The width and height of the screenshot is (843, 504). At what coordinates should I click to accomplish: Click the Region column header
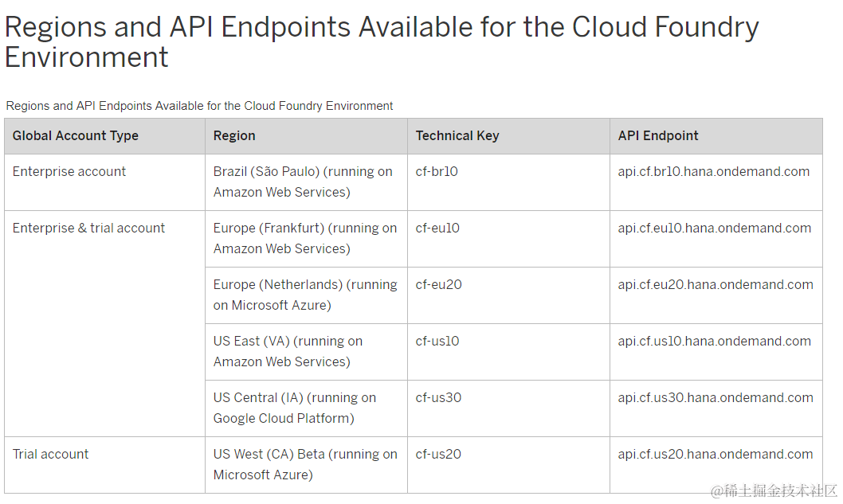coord(234,135)
